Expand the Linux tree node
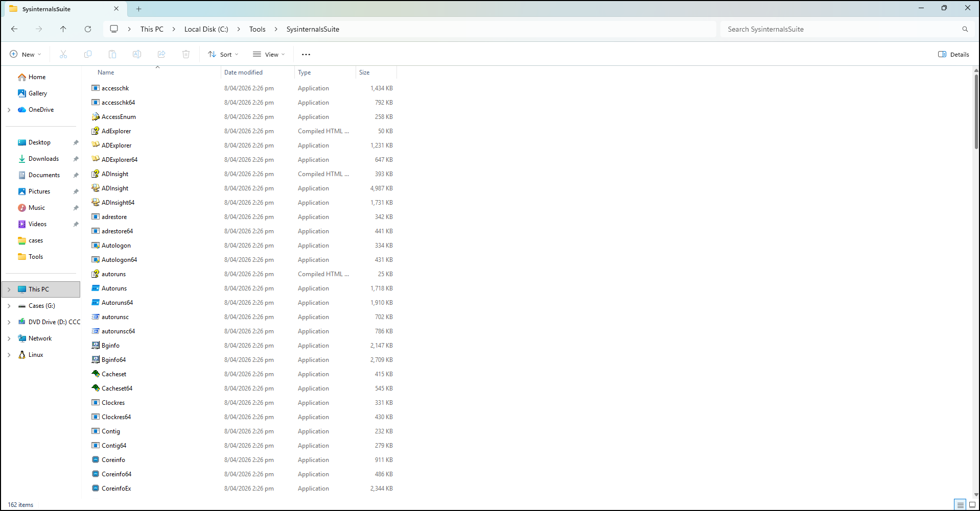Screen dimensions: 980x511 pos(9,355)
